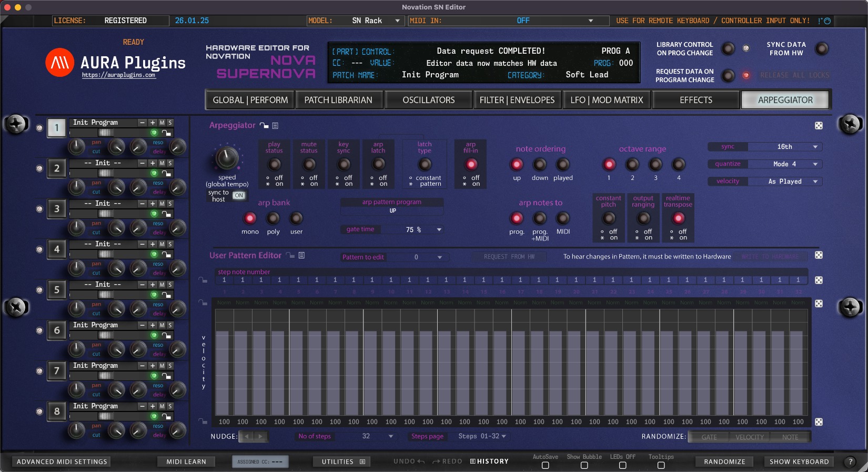Open the PATCH LIBRARIAN tab
Image resolution: width=868 pixels, height=472 pixels.
click(x=338, y=100)
